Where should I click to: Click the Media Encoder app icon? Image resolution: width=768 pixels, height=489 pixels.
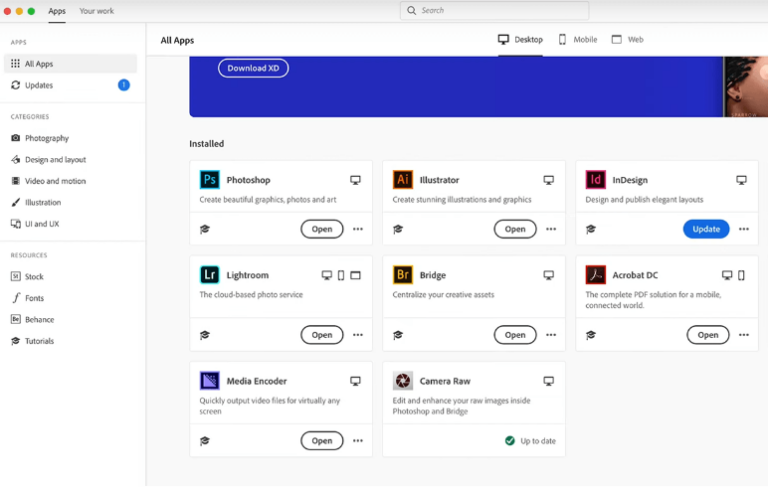point(210,381)
